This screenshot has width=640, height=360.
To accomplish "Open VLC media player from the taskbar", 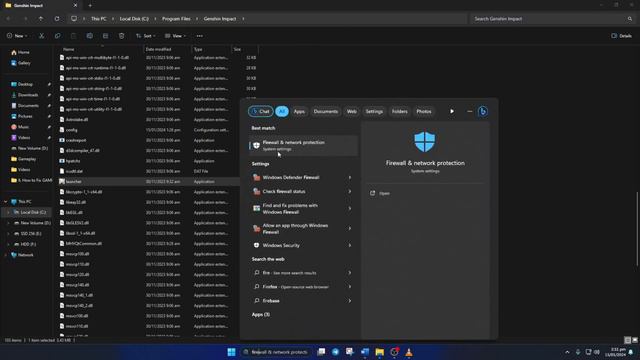I will tap(409, 352).
